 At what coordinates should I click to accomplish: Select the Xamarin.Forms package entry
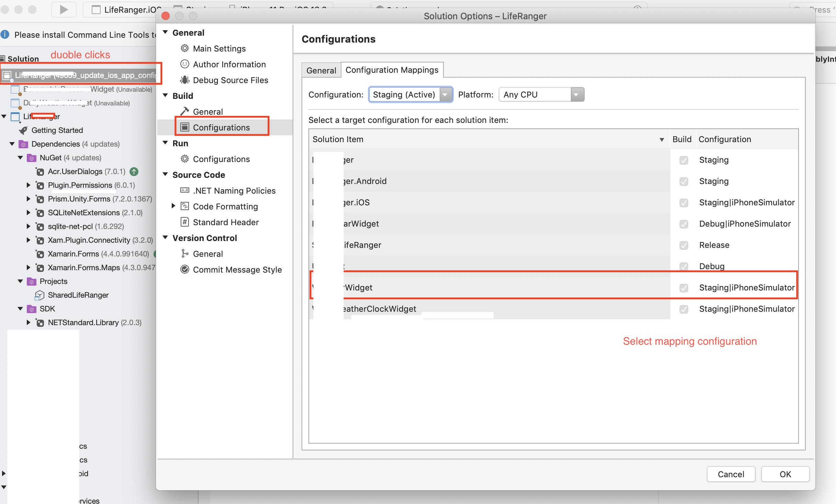[98, 254]
